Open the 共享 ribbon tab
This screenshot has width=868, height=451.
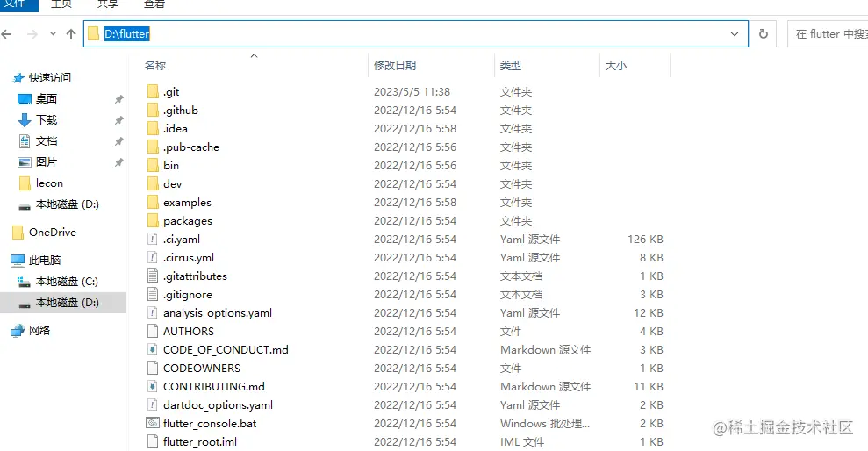(107, 4)
